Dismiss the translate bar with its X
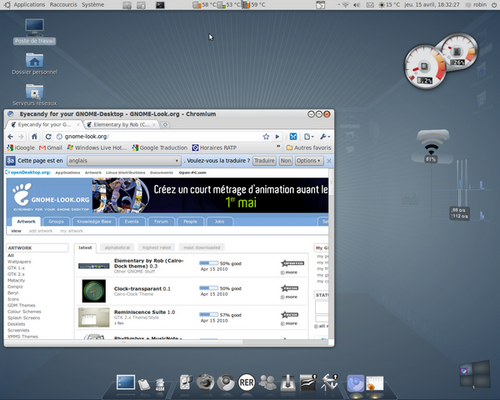 [x=329, y=161]
